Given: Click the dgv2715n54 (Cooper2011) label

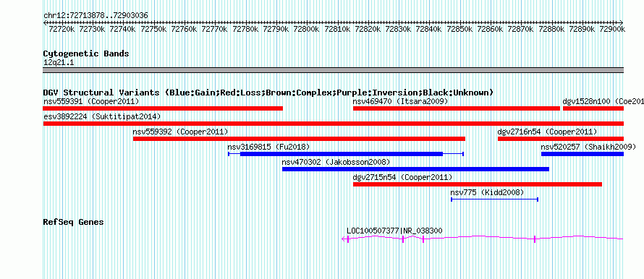Looking at the screenshot, I should 402,177.
